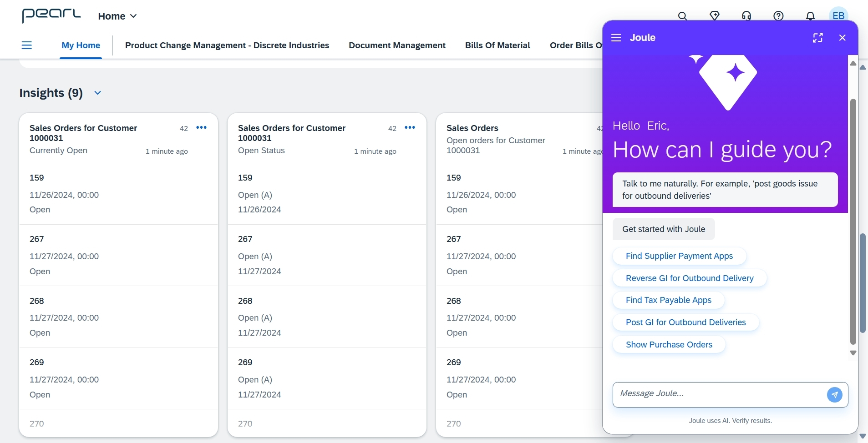Image resolution: width=868 pixels, height=443 pixels.
Task: Expand the Home dropdown menu
Action: point(117,16)
